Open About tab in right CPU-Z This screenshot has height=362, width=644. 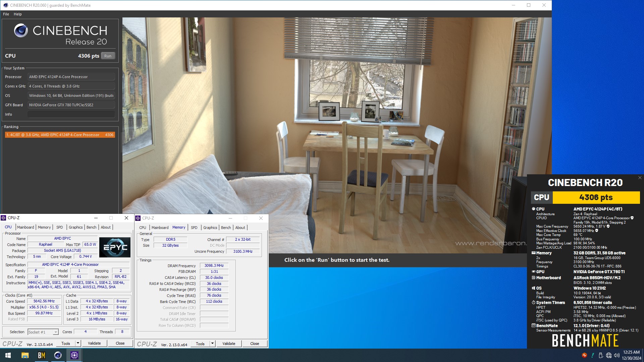[x=240, y=228]
